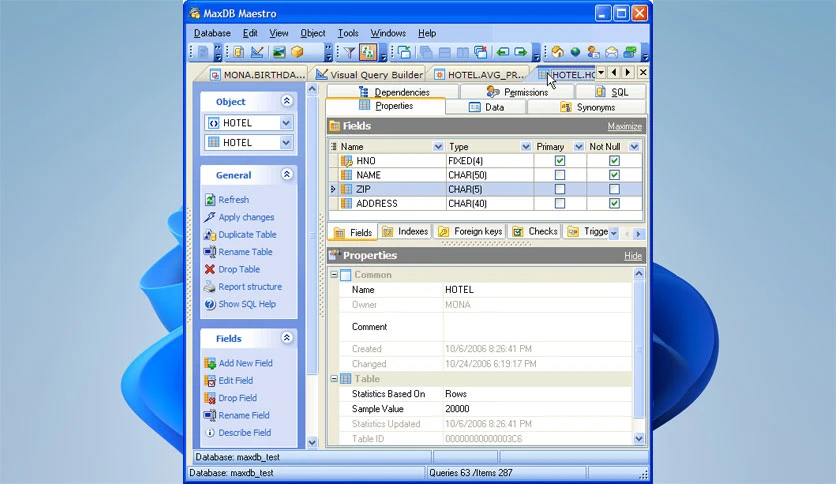Click the user support toolbar icon
Screen dimensions: 836x484
click(593, 52)
